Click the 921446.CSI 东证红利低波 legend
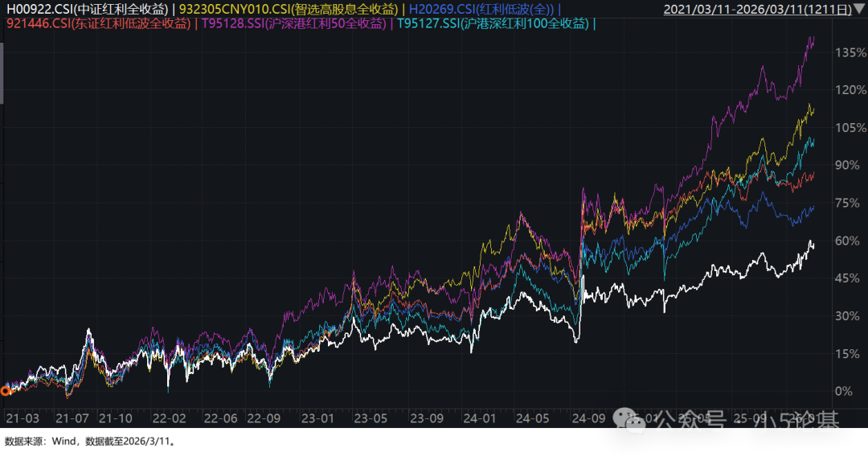This screenshot has width=868, height=457. click(x=99, y=24)
